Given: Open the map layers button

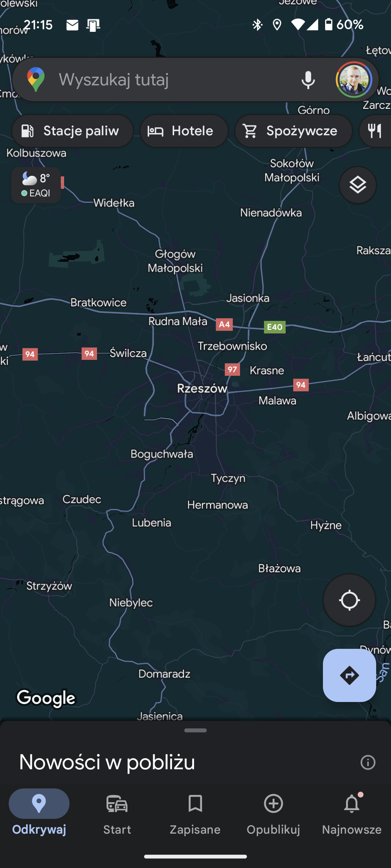Looking at the screenshot, I should (358, 185).
